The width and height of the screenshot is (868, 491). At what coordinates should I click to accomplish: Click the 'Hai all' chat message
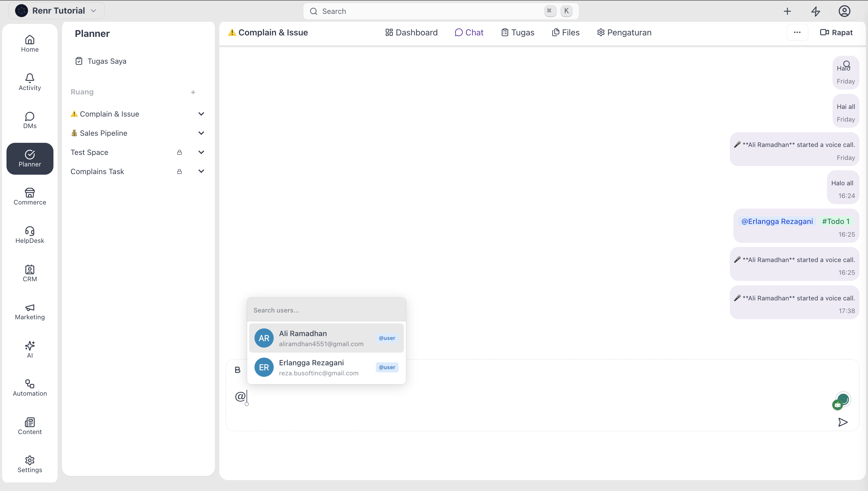click(845, 111)
